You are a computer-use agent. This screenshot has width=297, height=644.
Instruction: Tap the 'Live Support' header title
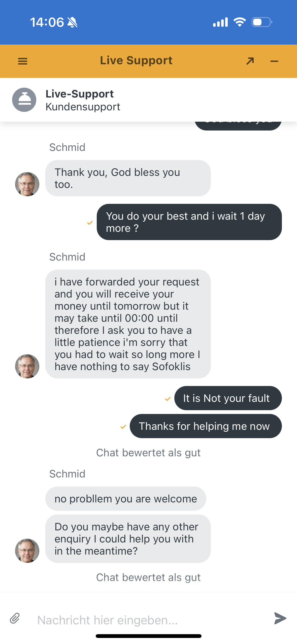[x=136, y=60]
